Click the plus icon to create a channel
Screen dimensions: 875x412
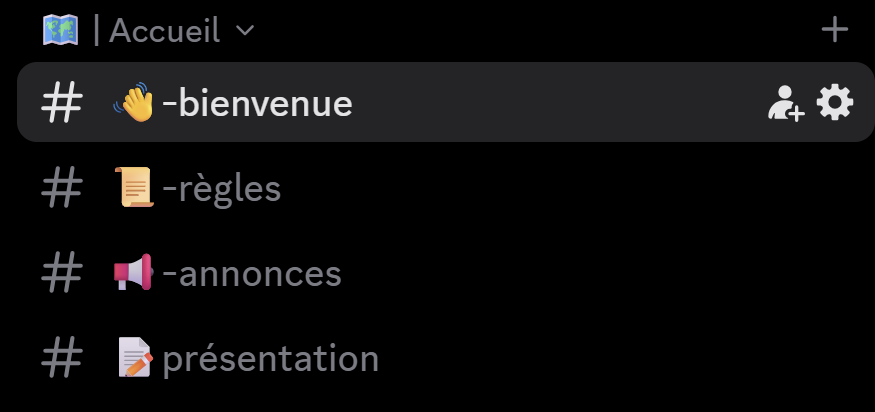(834, 30)
